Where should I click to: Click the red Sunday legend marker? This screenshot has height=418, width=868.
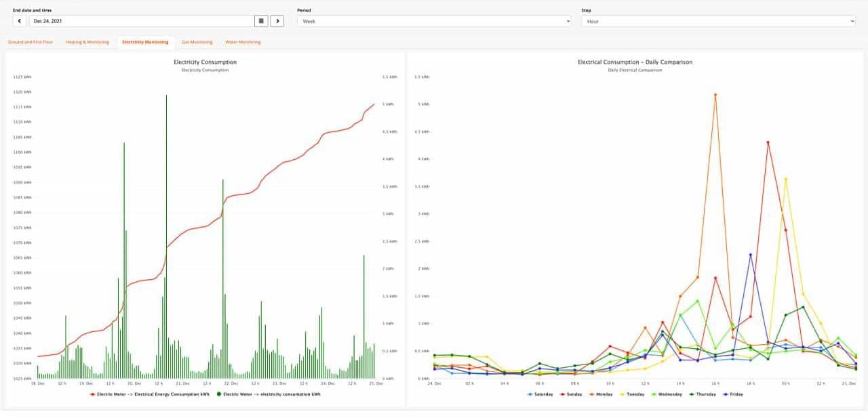[564, 394]
